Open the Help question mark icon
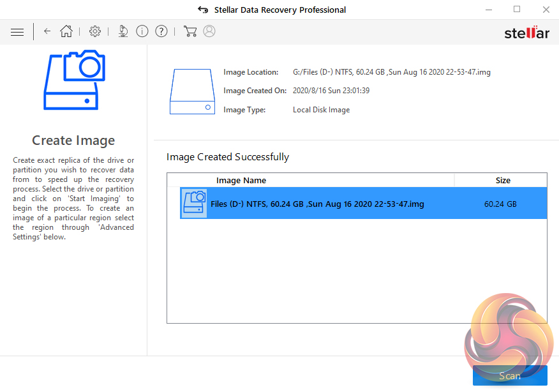 [161, 31]
